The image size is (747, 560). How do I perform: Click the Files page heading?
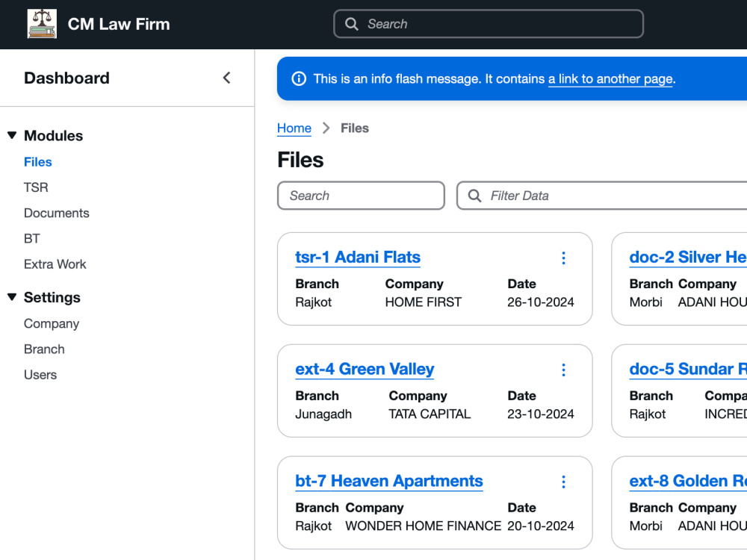click(300, 160)
